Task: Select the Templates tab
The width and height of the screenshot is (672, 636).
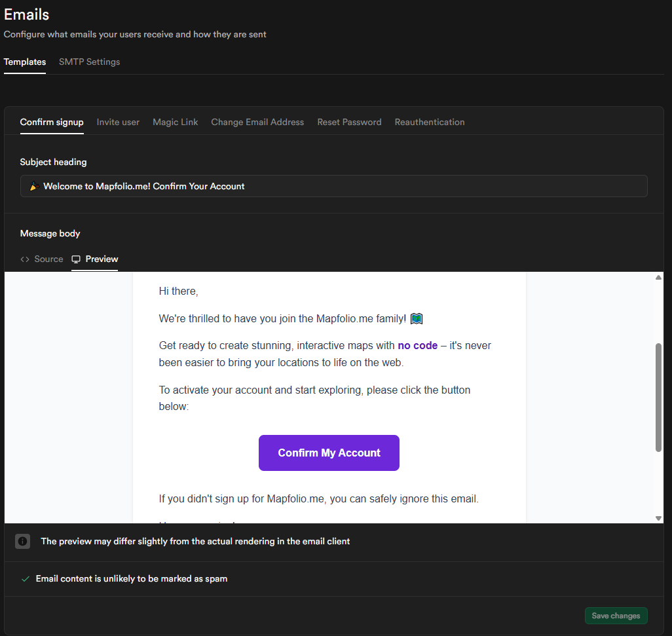Action: pyautogui.click(x=25, y=62)
